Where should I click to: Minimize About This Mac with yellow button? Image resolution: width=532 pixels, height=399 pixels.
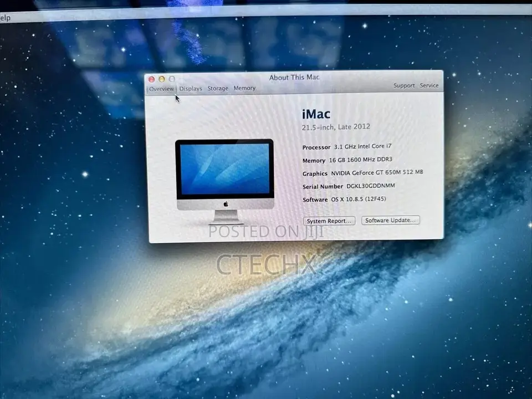point(162,79)
